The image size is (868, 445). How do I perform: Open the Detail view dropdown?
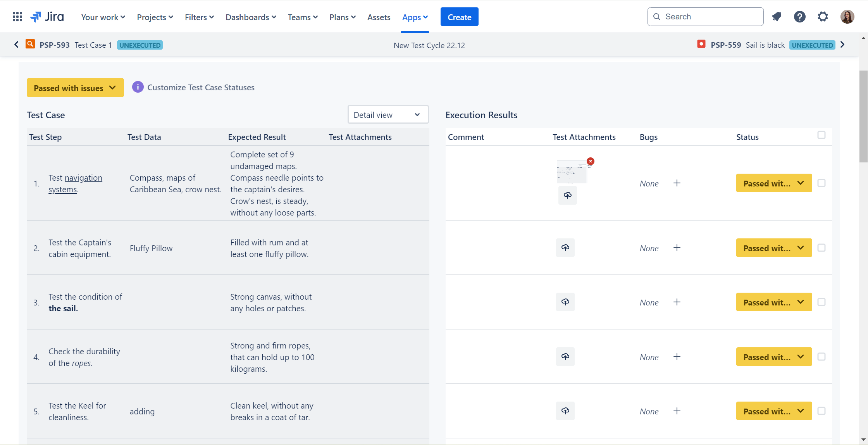coord(388,115)
